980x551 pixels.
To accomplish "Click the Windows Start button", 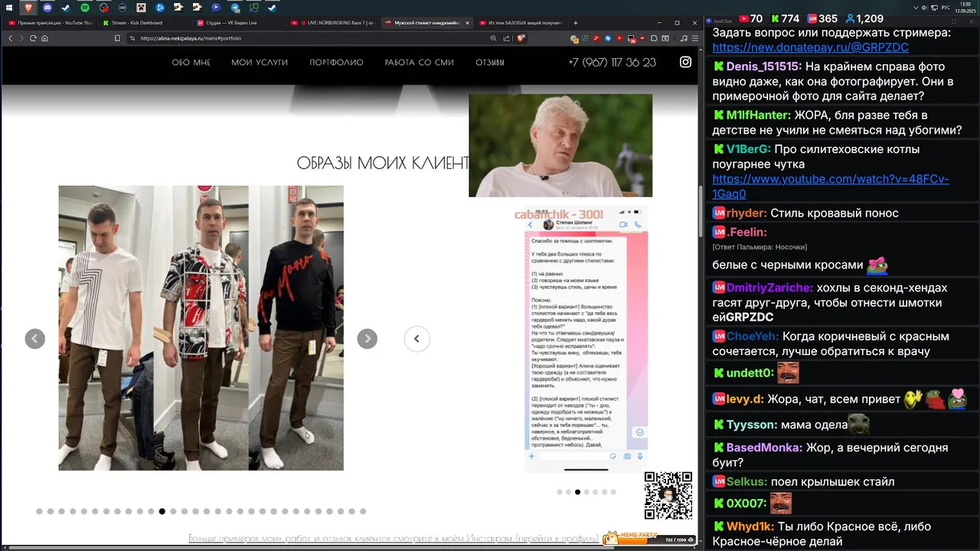I will click(x=9, y=8).
